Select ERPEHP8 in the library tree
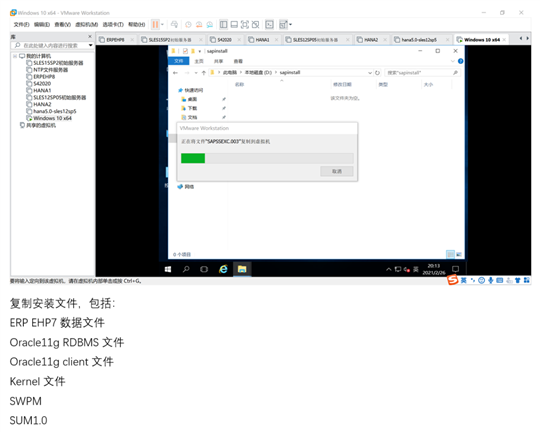This screenshot has height=432, width=540. click(44, 77)
